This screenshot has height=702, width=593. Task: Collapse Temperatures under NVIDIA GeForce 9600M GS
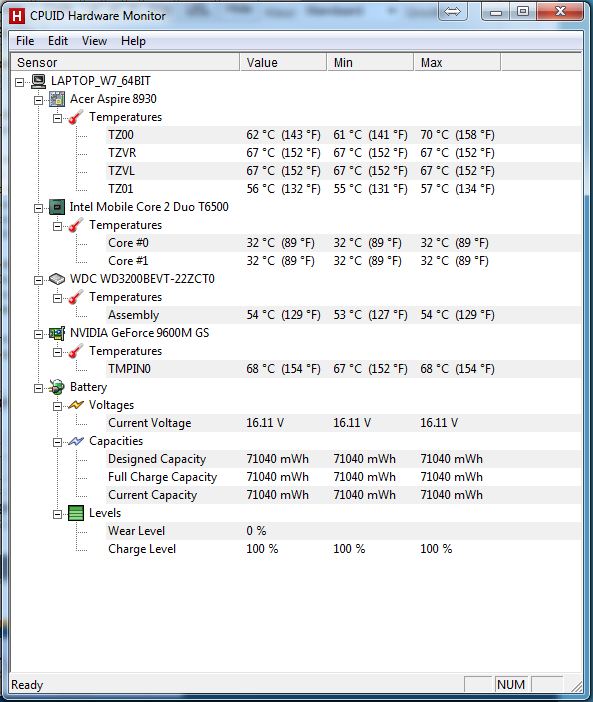(57, 352)
